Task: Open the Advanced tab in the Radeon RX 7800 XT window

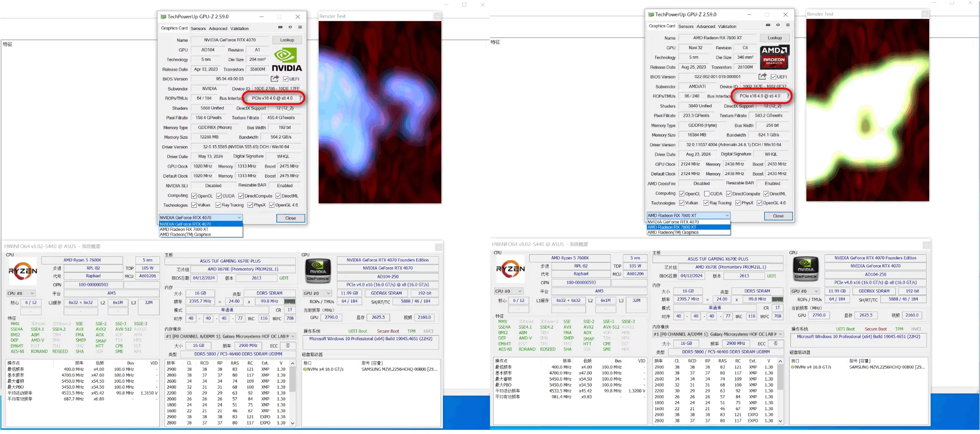Action: coord(705,26)
